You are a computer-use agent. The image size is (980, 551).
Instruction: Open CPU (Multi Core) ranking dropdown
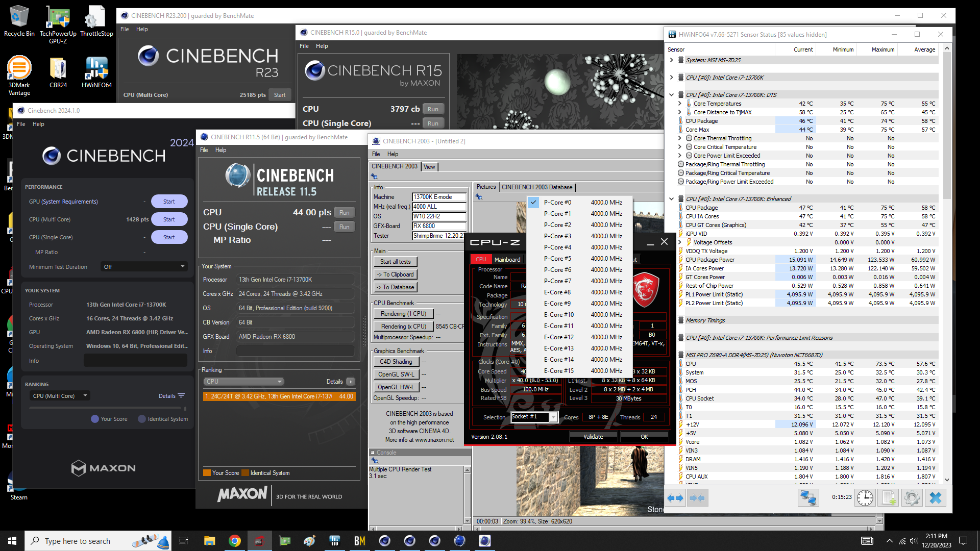[x=60, y=396]
